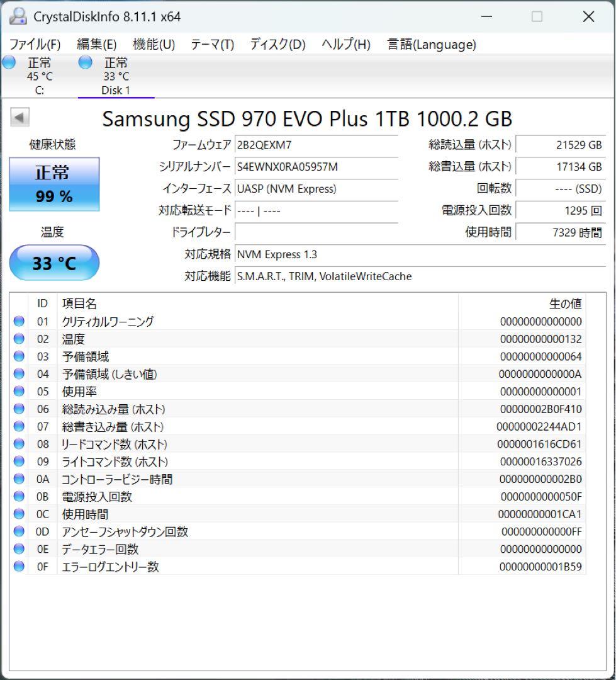This screenshot has width=616, height=680.
Task: Close the CrystalDiskInfo window
Action: [588, 16]
